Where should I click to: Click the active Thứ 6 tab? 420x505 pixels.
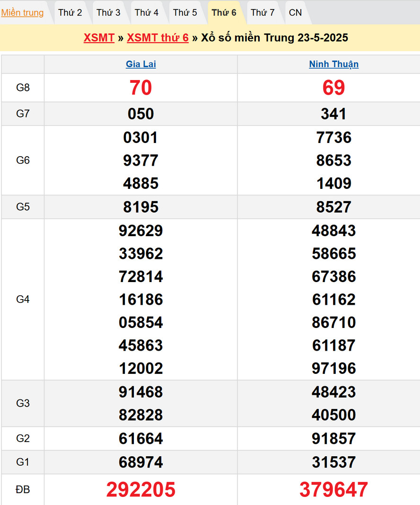224,13
